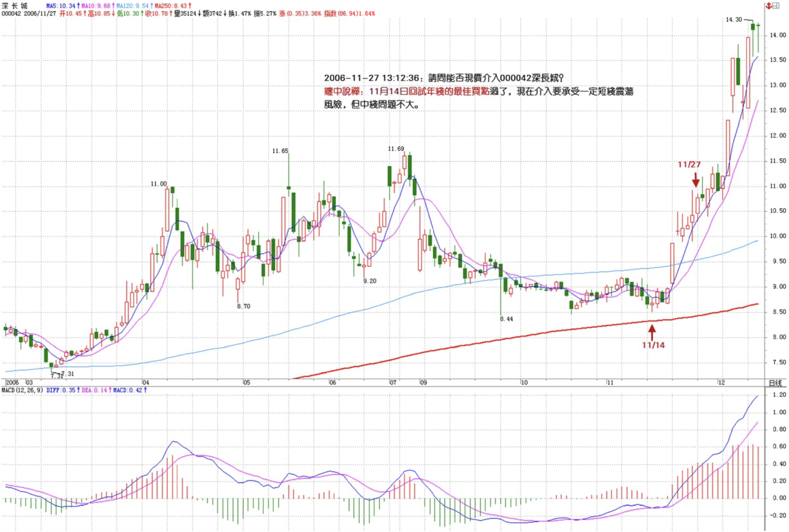Click the red up arrow above 11/14
Screen dimensions: 789x532
pos(652,332)
